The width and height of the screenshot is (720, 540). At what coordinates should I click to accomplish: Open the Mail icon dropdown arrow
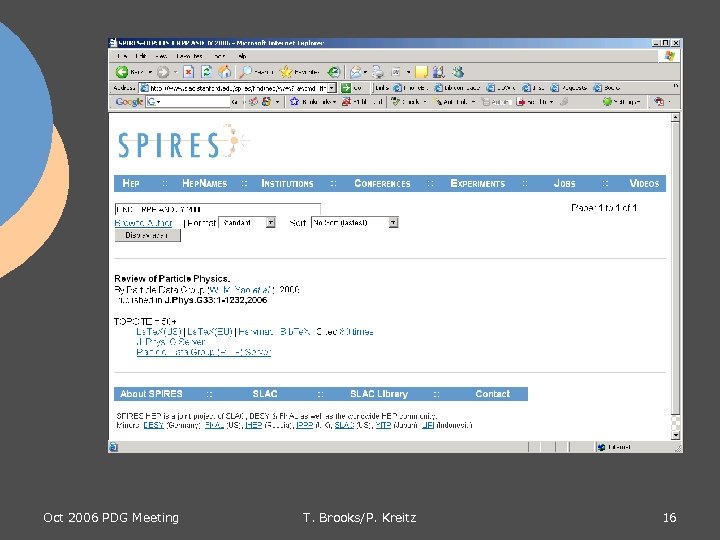365,72
